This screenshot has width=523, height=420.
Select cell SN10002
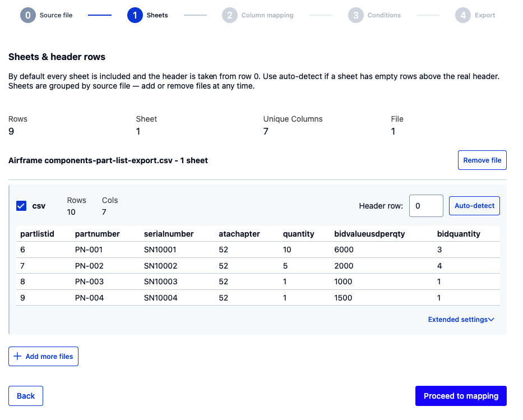point(161,266)
